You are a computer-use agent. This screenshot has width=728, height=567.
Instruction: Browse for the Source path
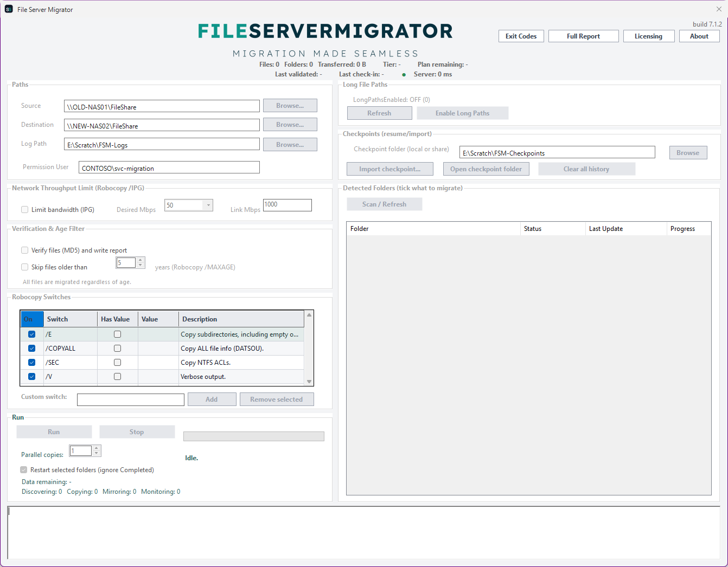[x=290, y=106]
